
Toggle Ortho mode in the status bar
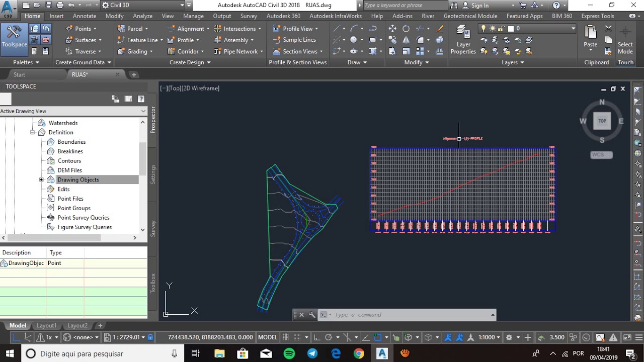point(317,337)
